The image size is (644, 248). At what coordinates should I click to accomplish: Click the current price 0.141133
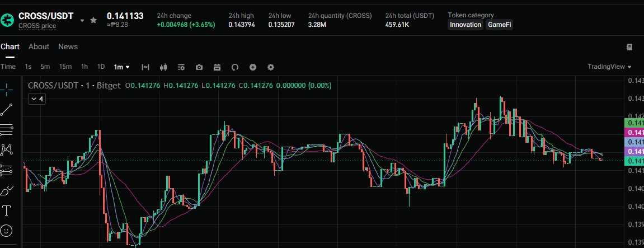point(125,16)
